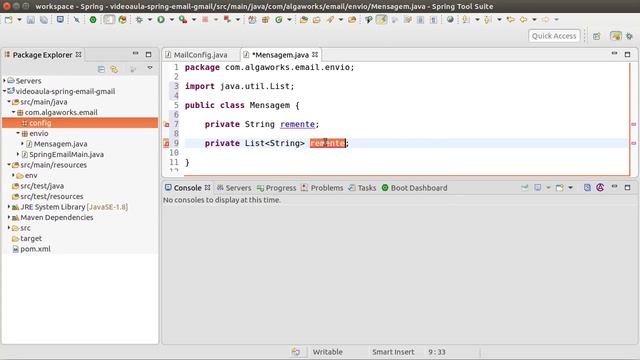Click the Save All toolbar icon
The height and width of the screenshot is (360, 640).
point(43,20)
